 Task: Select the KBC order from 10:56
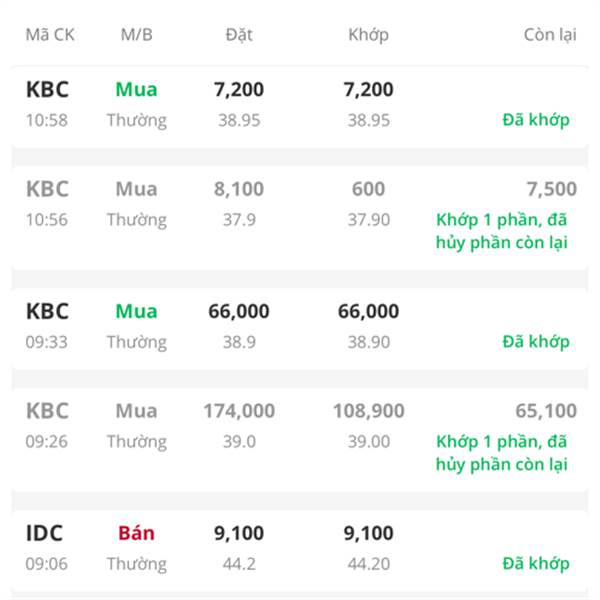(300, 217)
